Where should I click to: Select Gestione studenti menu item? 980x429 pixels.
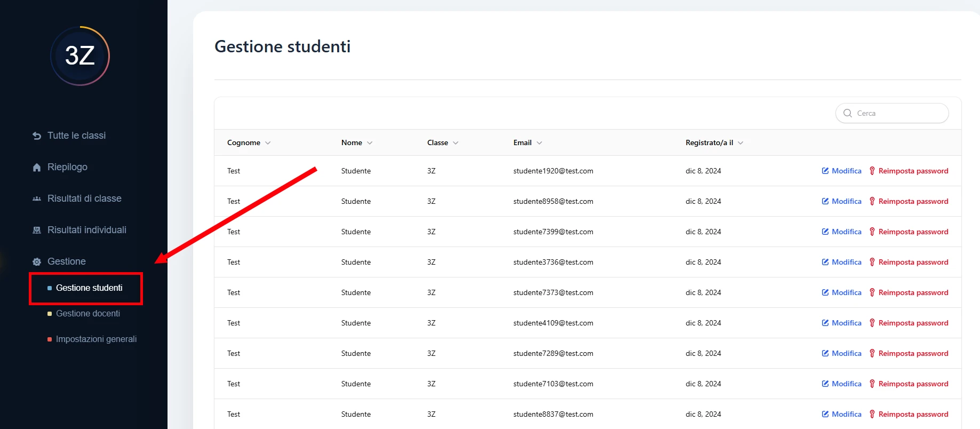(89, 288)
